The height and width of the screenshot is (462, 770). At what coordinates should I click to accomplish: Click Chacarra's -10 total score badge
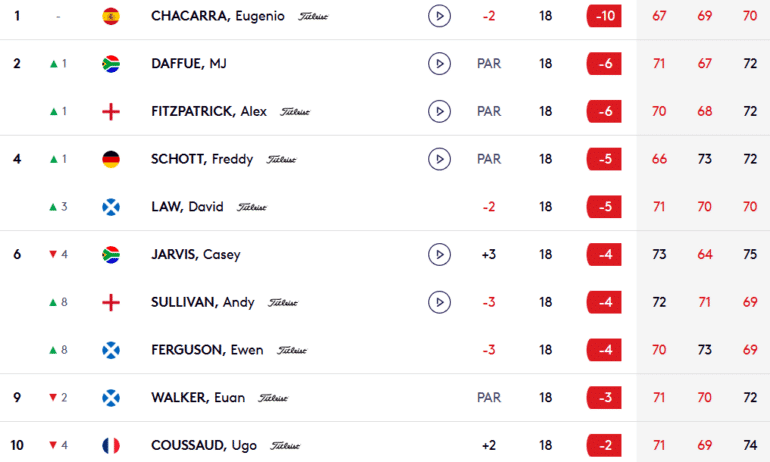pyautogui.click(x=605, y=16)
